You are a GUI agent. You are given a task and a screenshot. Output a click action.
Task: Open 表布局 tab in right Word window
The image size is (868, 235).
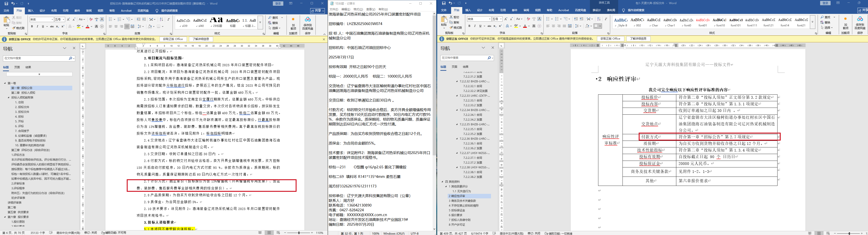point(611,10)
